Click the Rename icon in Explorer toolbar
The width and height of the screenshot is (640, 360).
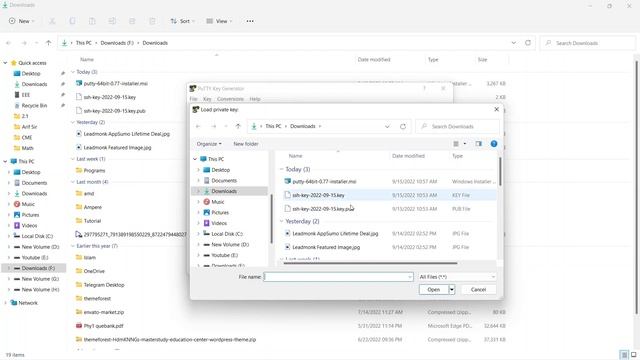click(112, 21)
